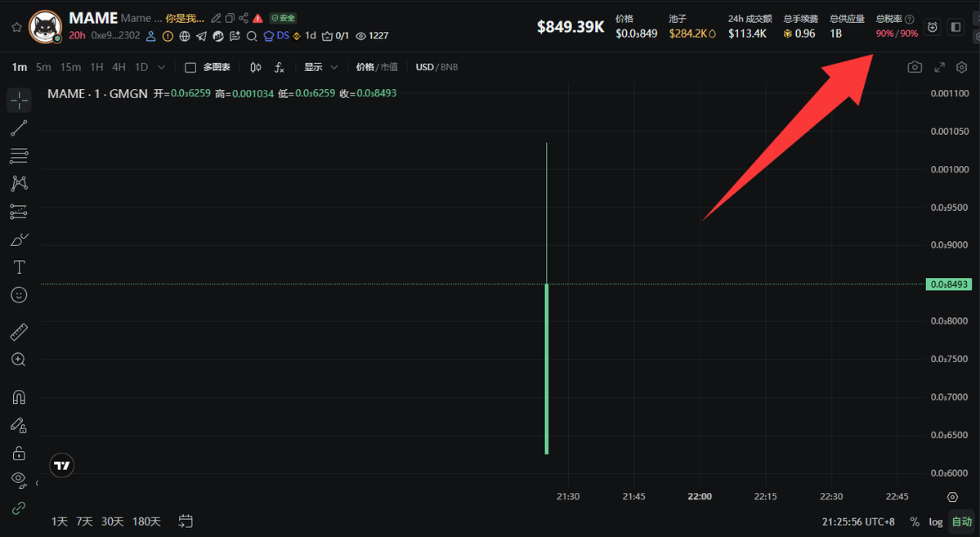Expand more timeframes dropdown chevron
This screenshot has height=537, width=980.
(161, 67)
